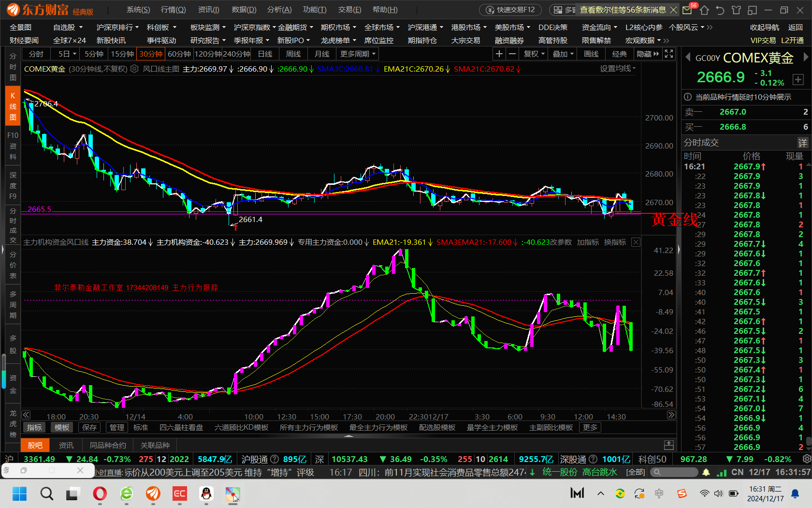
Task: Switch to the 同品种合约 tab
Action: tap(108, 445)
